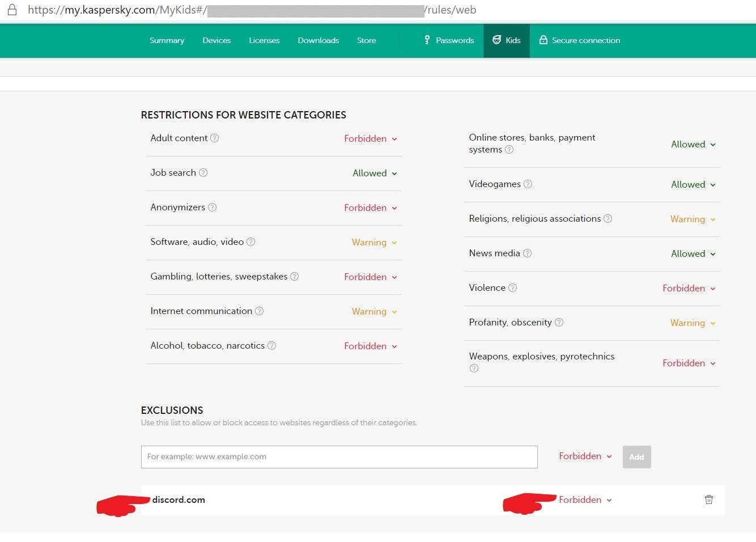
Task: Open Secure connection section
Action: coord(579,40)
